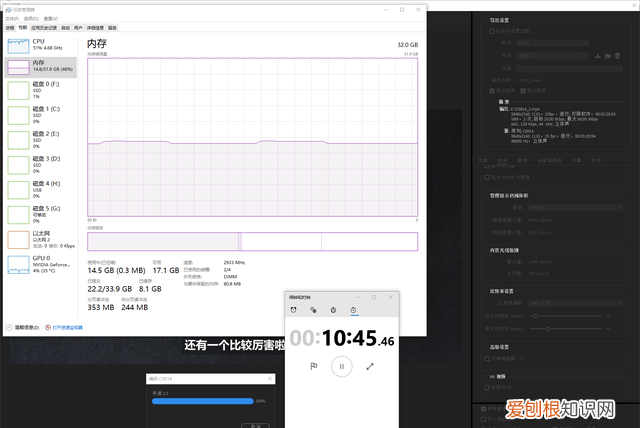Image resolution: width=640 pixels, height=428 pixels.
Task: Save preset icon next to 预设 dropdown
Action: tap(598, 55)
